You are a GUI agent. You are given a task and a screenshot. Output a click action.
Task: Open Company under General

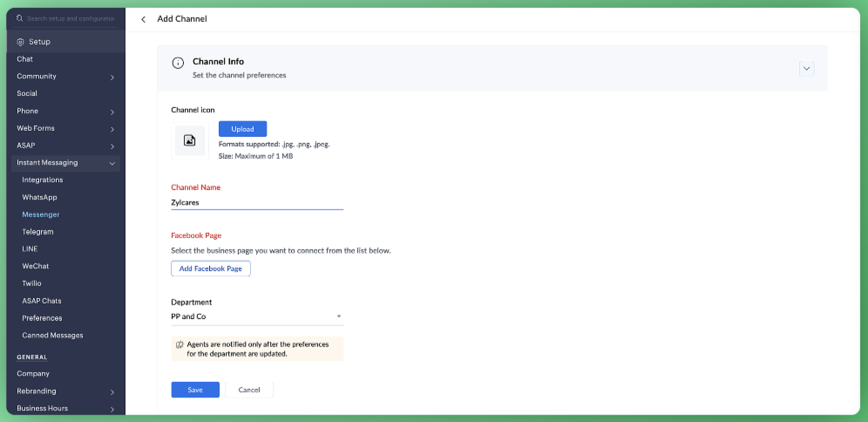click(33, 374)
